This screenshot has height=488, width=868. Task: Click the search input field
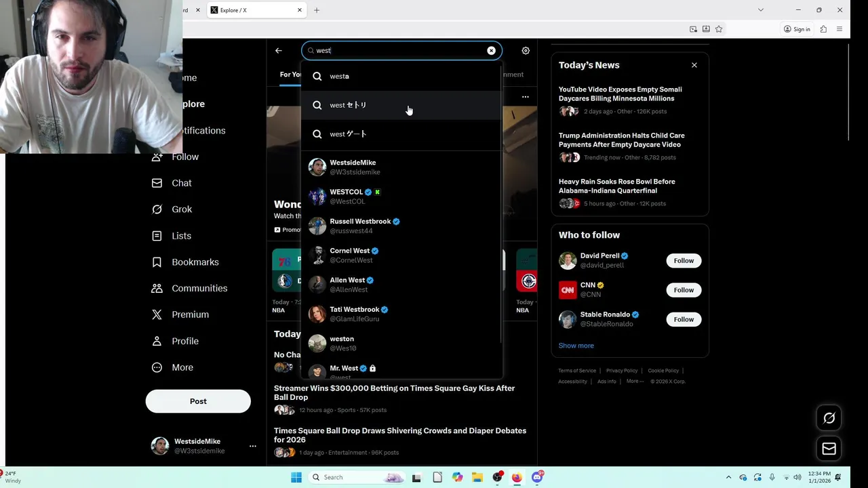[400, 50]
